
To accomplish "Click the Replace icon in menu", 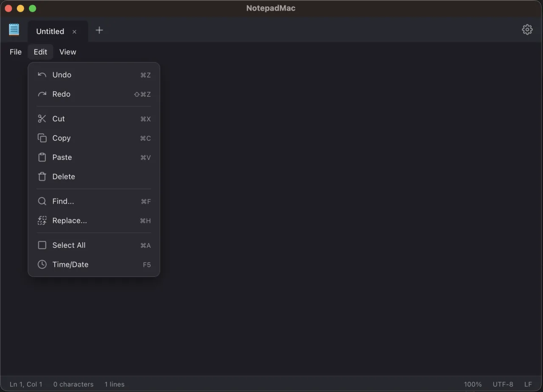I will (x=42, y=221).
